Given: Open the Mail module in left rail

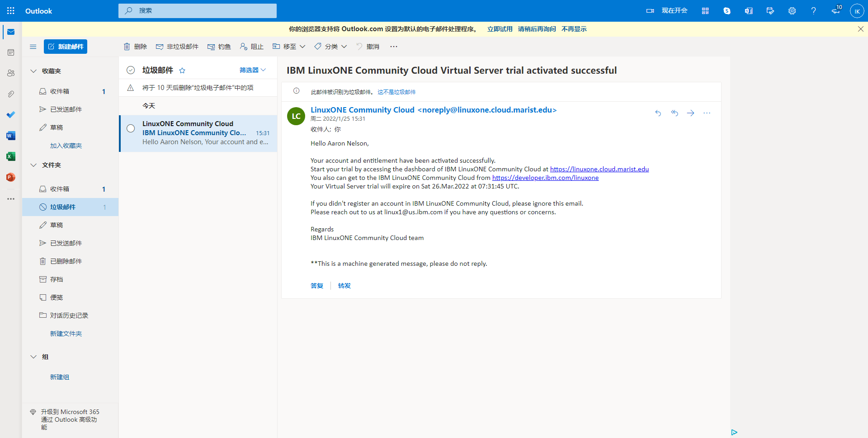Looking at the screenshot, I should point(11,32).
